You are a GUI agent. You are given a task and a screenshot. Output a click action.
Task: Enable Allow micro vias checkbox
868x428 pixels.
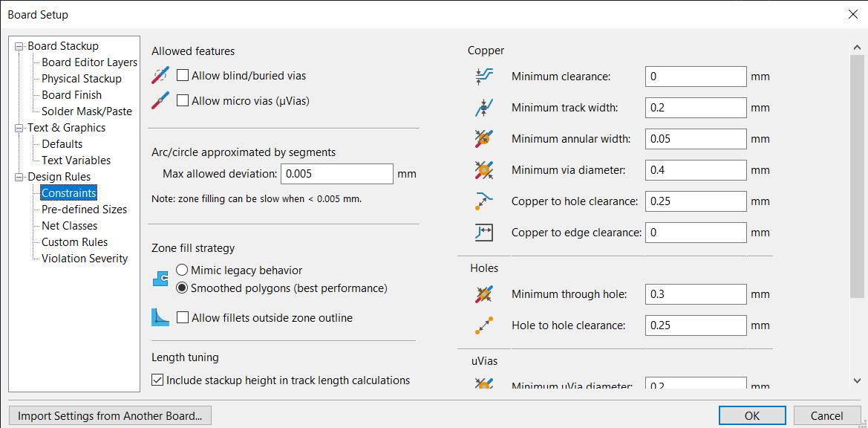pyautogui.click(x=183, y=101)
